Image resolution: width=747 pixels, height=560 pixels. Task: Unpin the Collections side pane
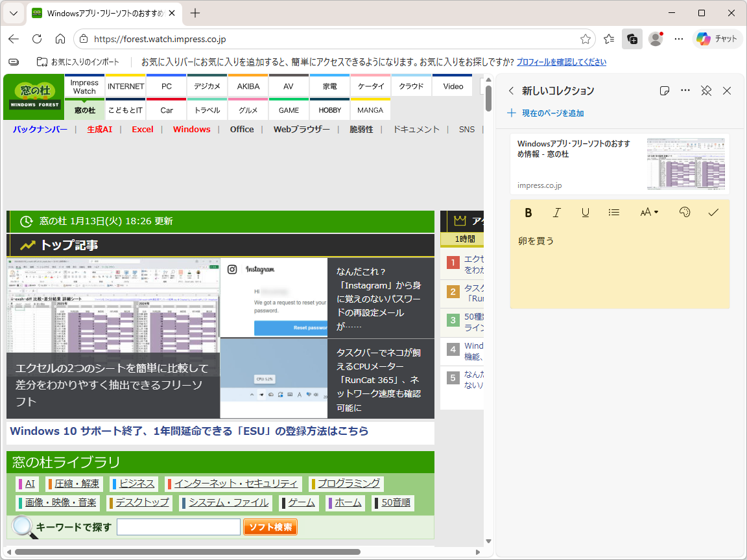(705, 91)
